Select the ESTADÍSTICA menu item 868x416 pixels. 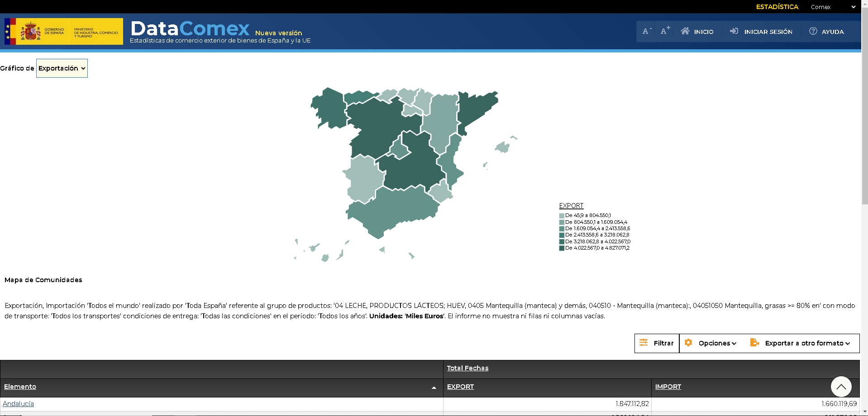point(777,7)
